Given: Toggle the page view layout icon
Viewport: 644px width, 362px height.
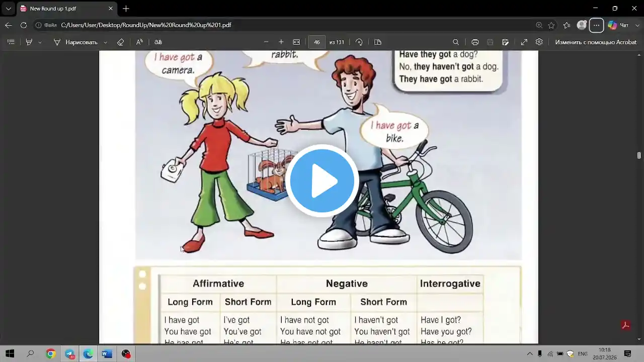Looking at the screenshot, I should 378,42.
